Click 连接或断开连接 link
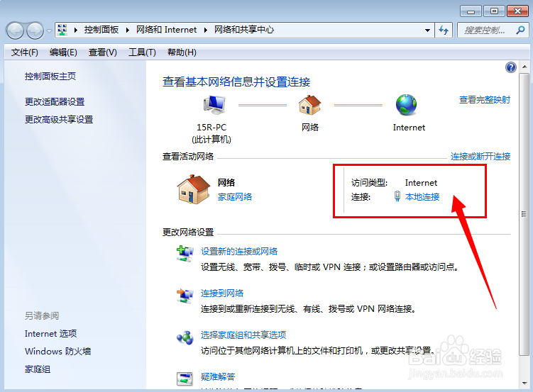 click(x=480, y=157)
